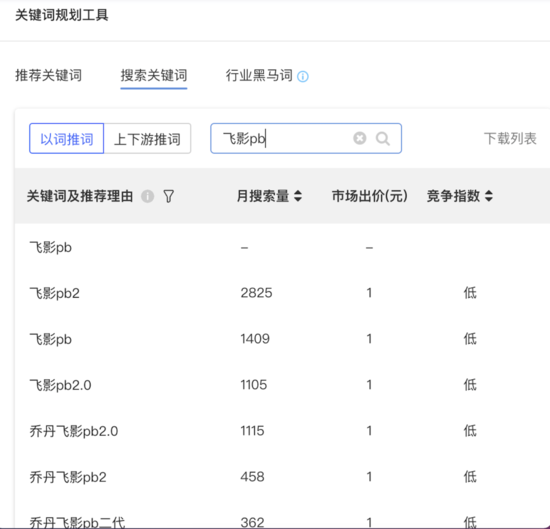Click the search volume value 1409
This screenshot has width=550, height=529.
[255, 339]
